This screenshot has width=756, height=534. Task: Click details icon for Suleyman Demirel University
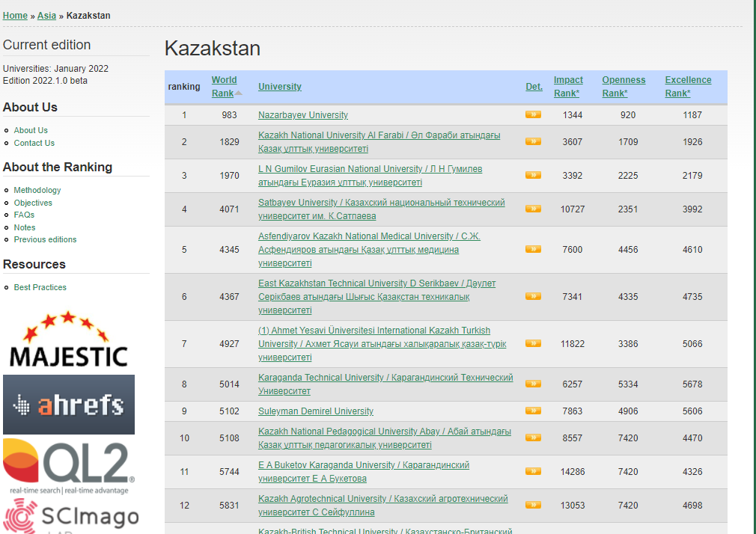coord(533,411)
